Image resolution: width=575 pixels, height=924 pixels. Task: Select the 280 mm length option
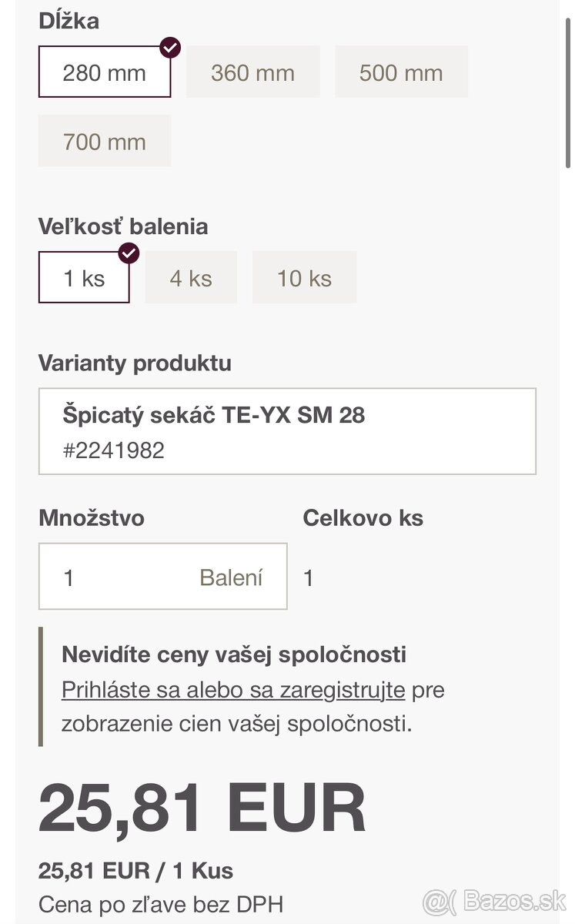pyautogui.click(x=105, y=72)
